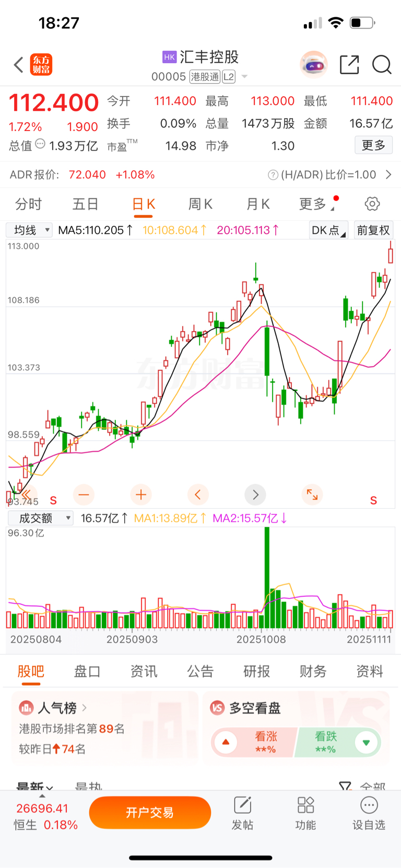Move chart left with arrow icon
The image size is (401, 868).
pos(198,494)
